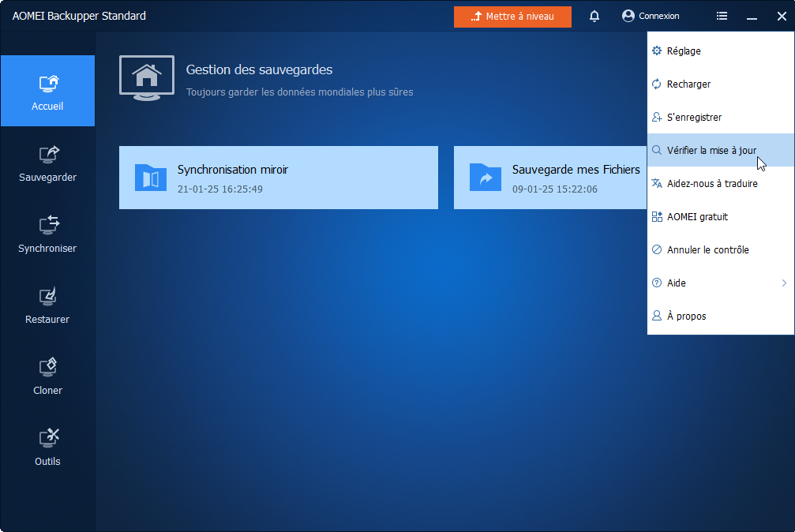
Task: Click the translate icon beside Aidez-nous
Action: point(657,184)
